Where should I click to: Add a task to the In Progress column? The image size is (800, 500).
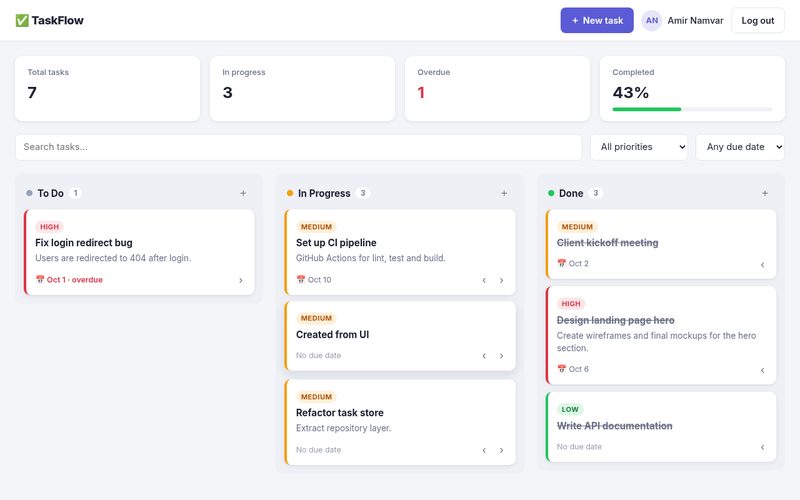504,193
